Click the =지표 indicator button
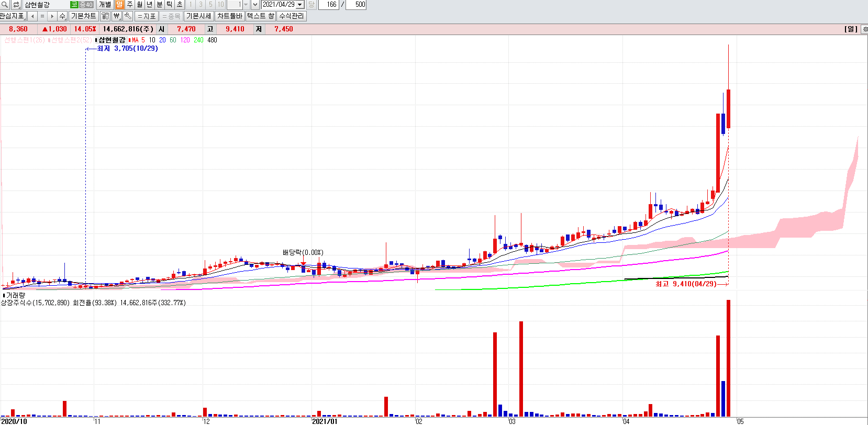This screenshot has width=868, height=425. tap(147, 16)
